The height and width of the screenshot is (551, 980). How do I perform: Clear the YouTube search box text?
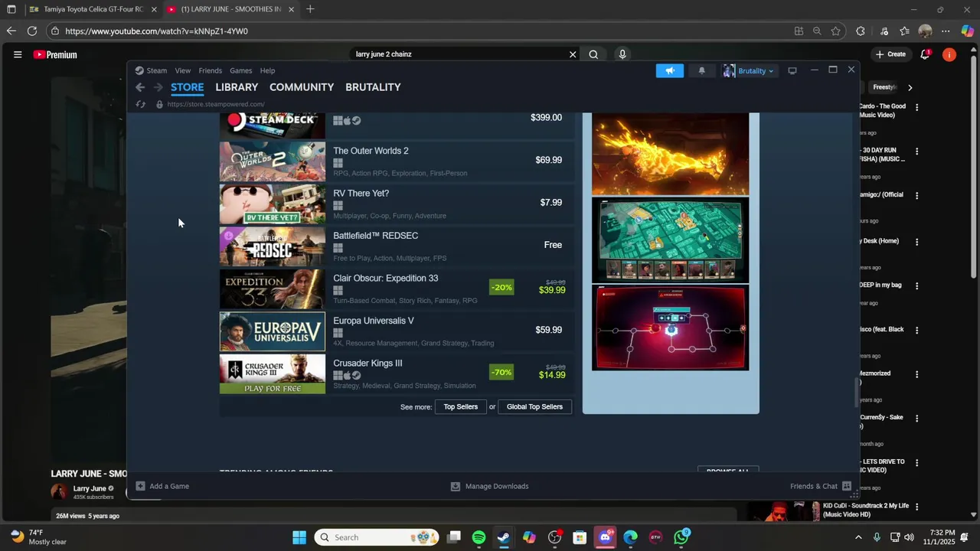pos(572,54)
